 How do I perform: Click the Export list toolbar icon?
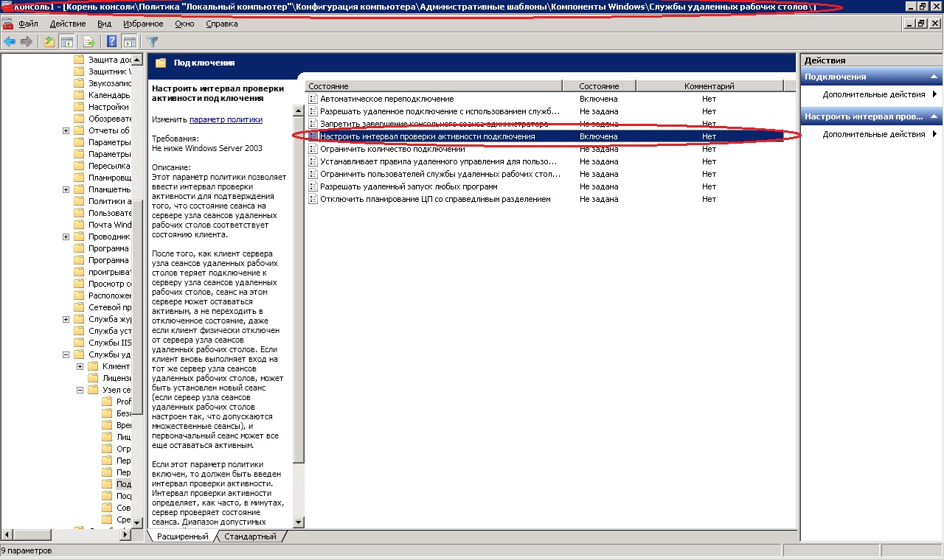[x=90, y=42]
